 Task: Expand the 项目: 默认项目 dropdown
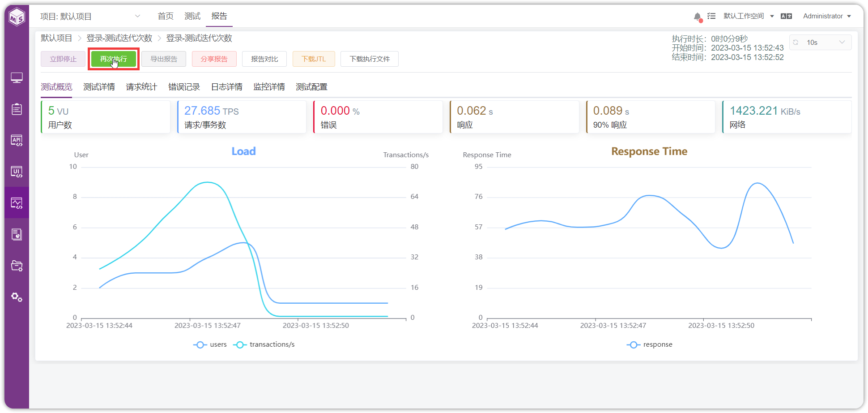coord(90,17)
